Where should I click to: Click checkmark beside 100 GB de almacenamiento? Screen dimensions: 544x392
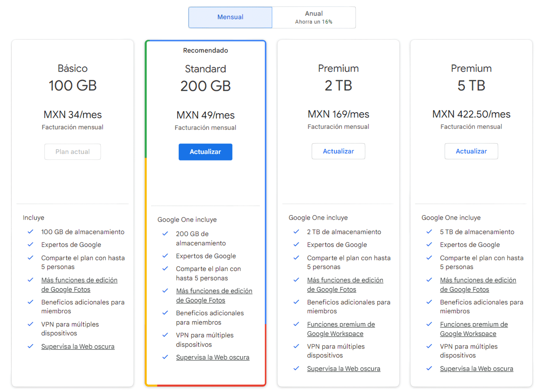[30, 232]
